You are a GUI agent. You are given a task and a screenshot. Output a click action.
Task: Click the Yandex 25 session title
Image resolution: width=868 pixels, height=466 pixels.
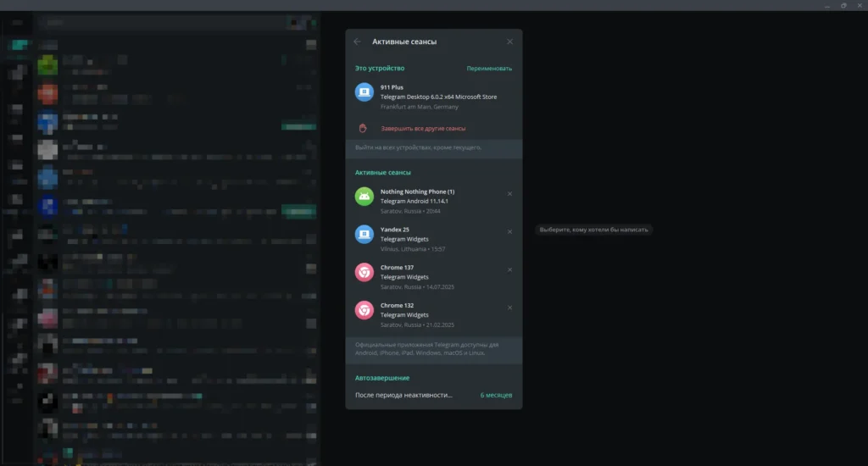[395, 230]
